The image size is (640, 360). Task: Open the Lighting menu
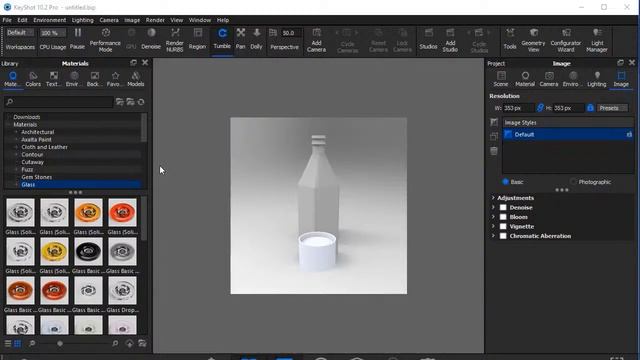(82, 20)
